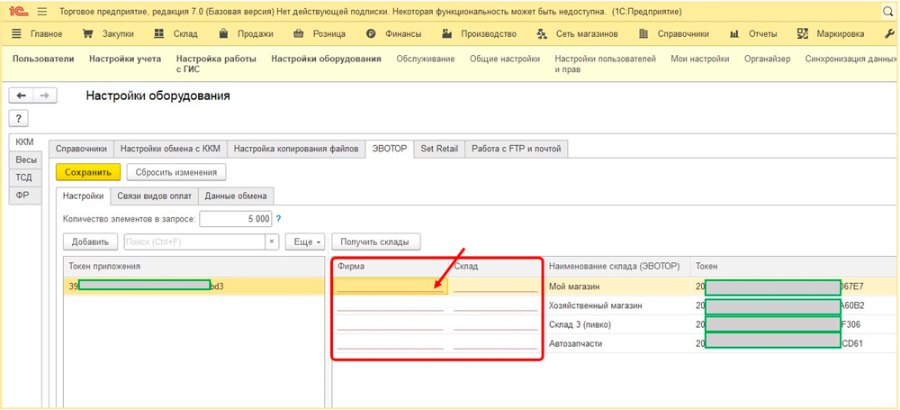Switch to Работа с FTP и почтой tab
The height and width of the screenshot is (410, 900).
tap(517, 149)
